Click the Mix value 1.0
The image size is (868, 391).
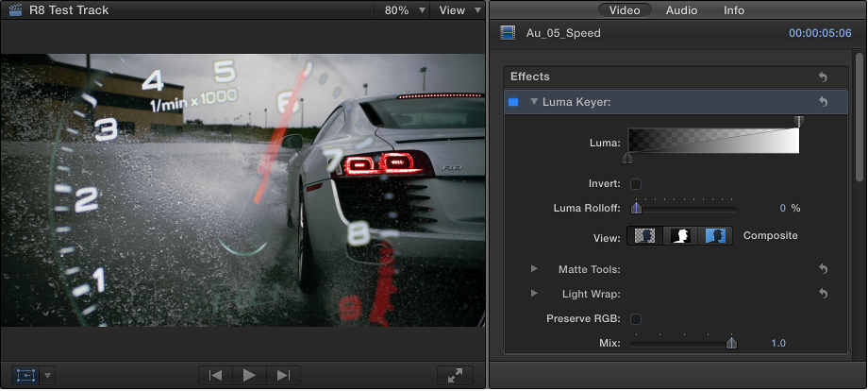pos(778,344)
